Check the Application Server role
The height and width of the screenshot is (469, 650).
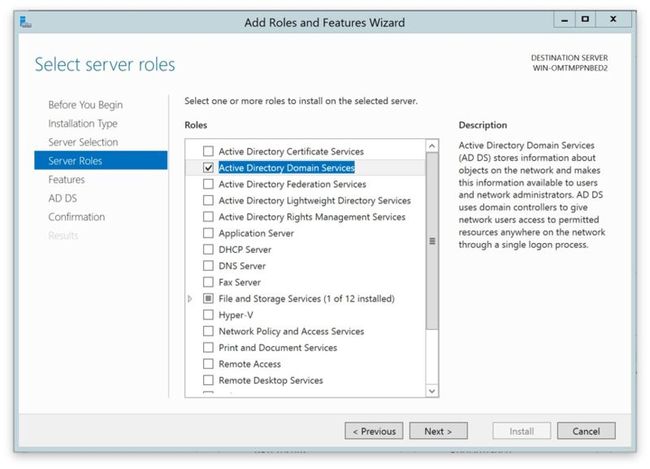[x=208, y=233]
